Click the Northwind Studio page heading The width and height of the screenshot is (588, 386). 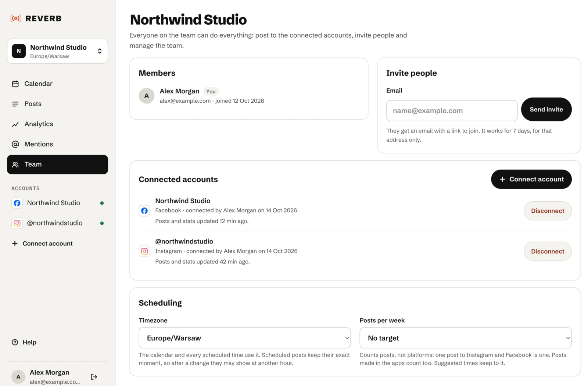(x=188, y=20)
